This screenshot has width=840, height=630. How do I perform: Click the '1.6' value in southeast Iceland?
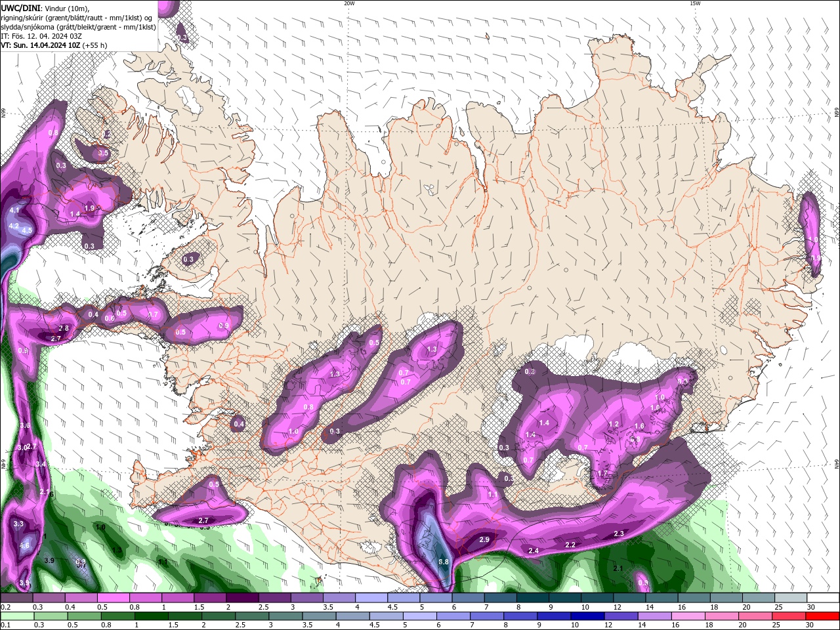click(639, 426)
